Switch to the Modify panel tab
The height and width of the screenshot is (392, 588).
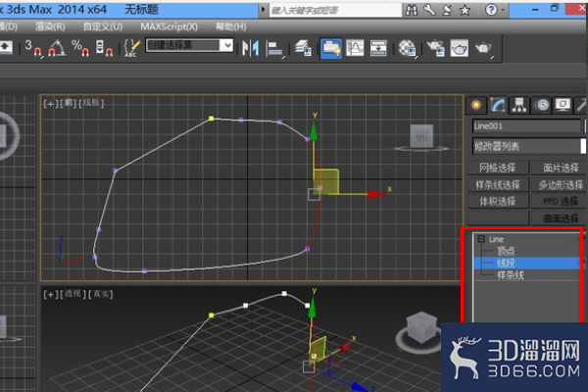point(498,105)
